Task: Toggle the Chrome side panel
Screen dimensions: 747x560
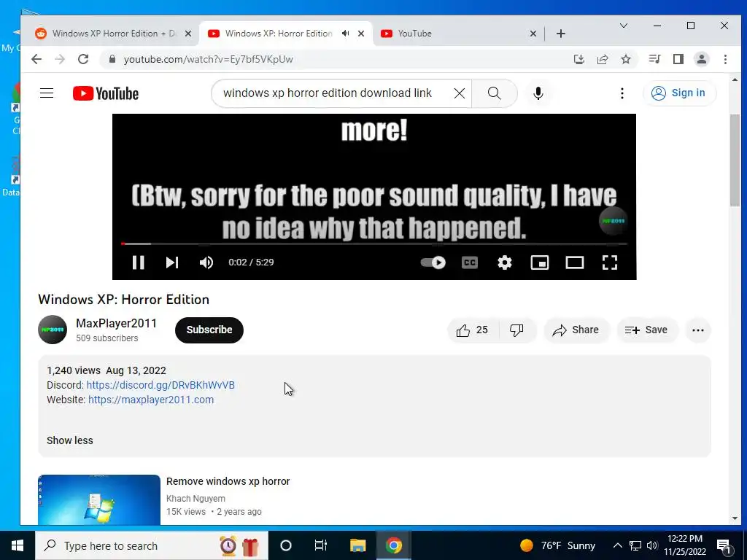Action: [678, 59]
